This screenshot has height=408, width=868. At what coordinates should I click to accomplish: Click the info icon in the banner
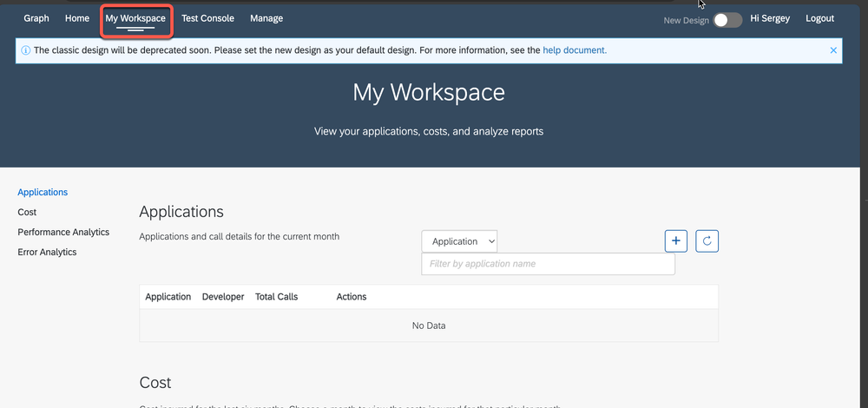coord(25,50)
